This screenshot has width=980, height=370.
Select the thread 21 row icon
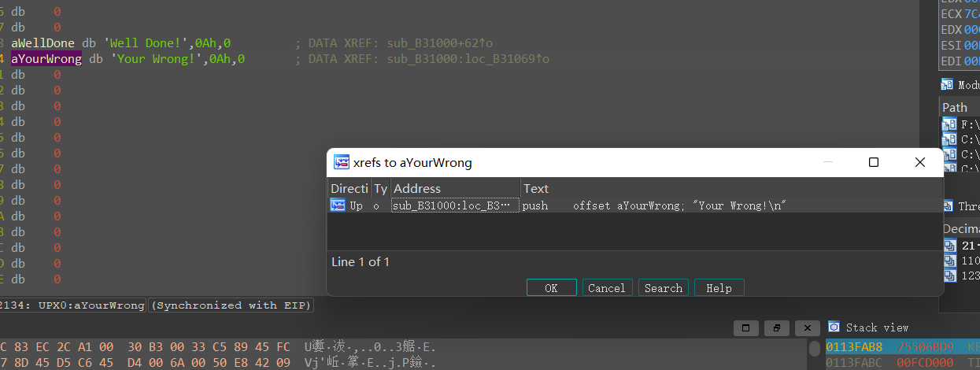click(x=949, y=245)
